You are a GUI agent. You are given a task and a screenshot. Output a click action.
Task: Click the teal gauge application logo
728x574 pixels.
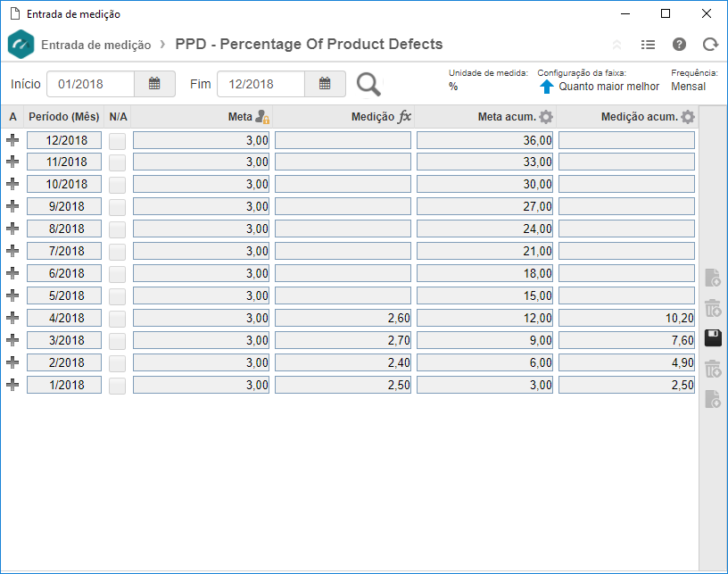tap(21, 44)
